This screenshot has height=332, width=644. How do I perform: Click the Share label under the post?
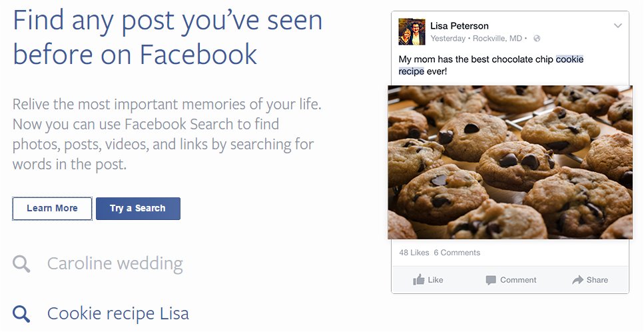[x=597, y=280]
